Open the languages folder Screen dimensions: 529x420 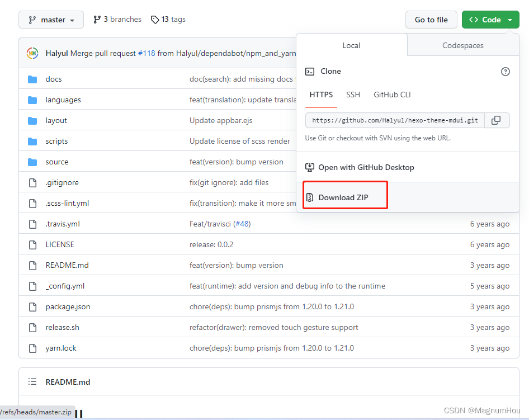coord(63,100)
